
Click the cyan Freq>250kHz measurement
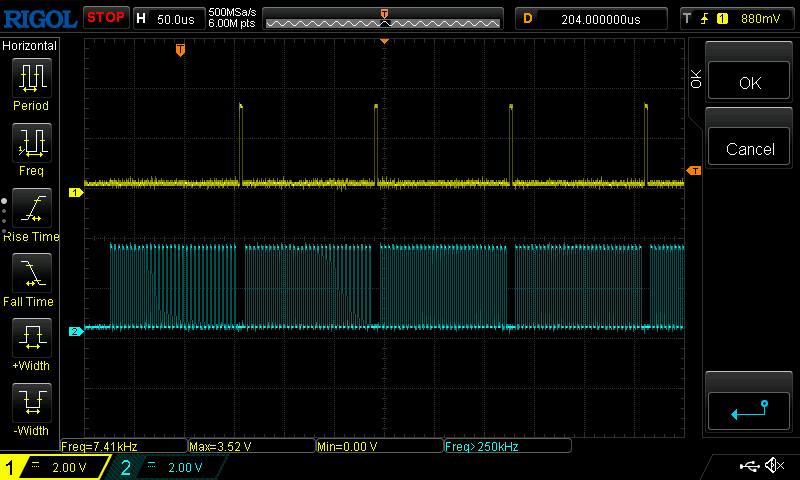click(x=482, y=446)
